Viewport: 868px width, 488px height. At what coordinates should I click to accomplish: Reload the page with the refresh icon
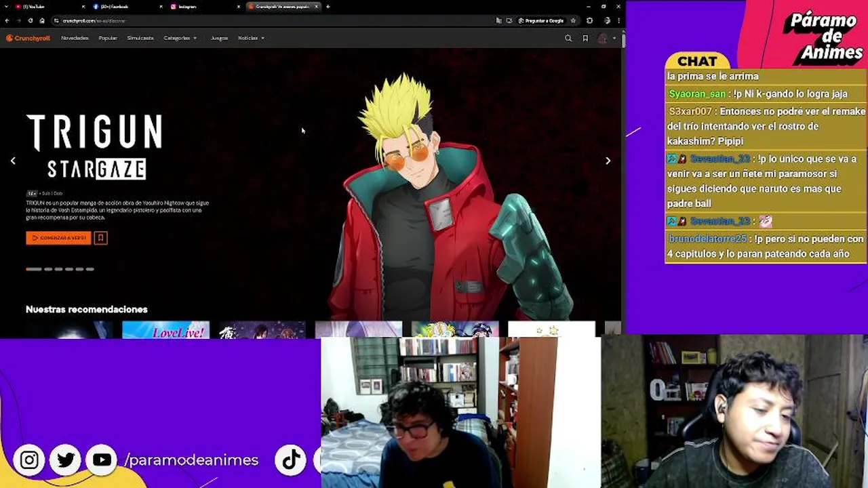coord(31,20)
